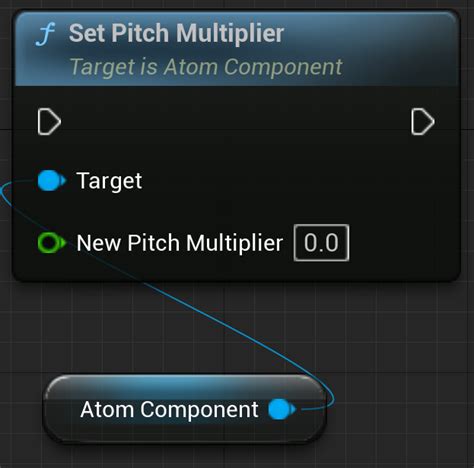
Task: Click the glossy top edge of the Atom Component node
Action: (x=183, y=383)
